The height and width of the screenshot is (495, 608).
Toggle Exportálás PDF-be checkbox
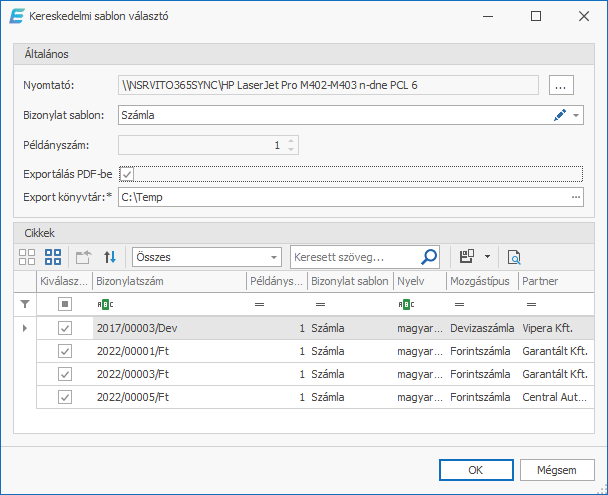[x=126, y=174]
